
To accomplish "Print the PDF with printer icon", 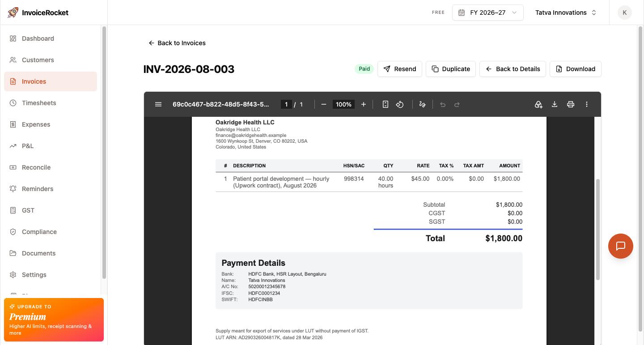I will point(571,104).
